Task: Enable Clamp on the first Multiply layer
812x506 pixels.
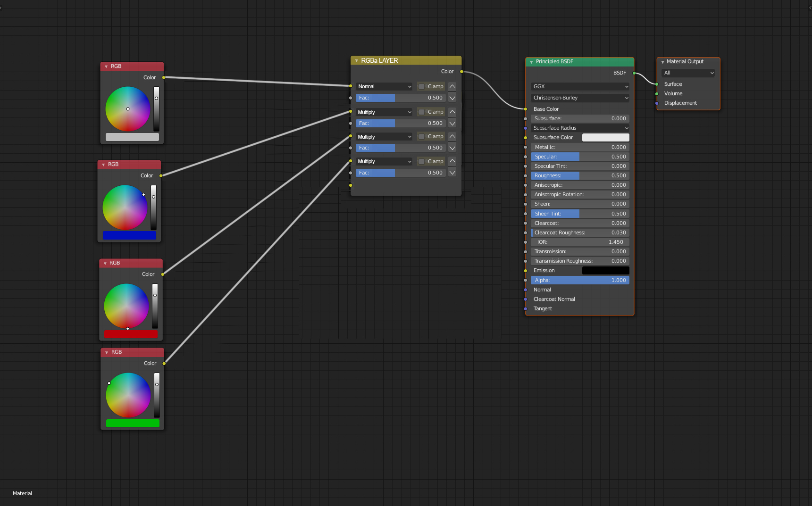Action: coord(422,112)
